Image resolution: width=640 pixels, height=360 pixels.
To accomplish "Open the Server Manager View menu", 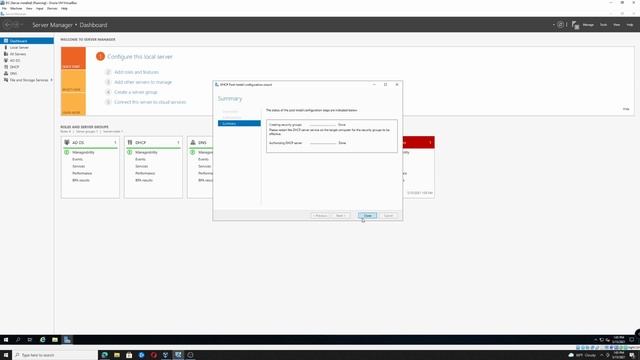I will (x=617, y=25).
